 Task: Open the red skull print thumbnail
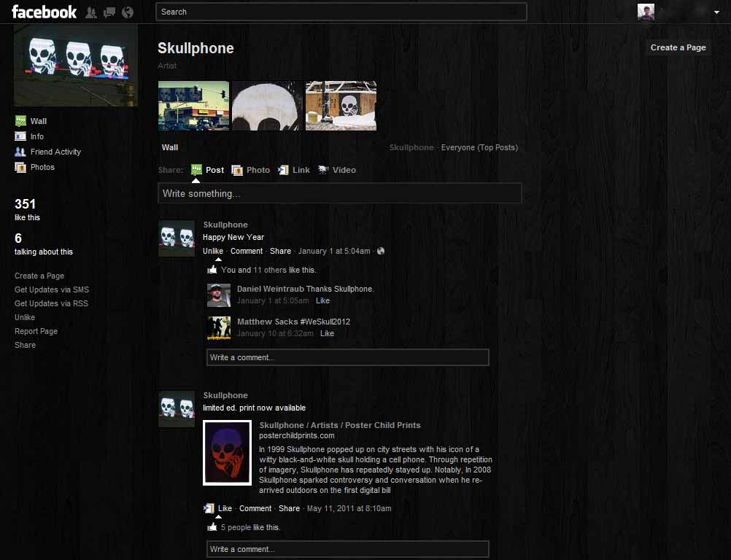click(228, 453)
